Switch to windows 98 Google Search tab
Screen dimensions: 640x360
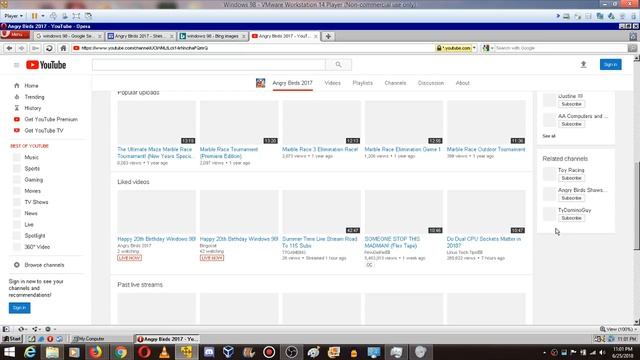(x=68, y=36)
